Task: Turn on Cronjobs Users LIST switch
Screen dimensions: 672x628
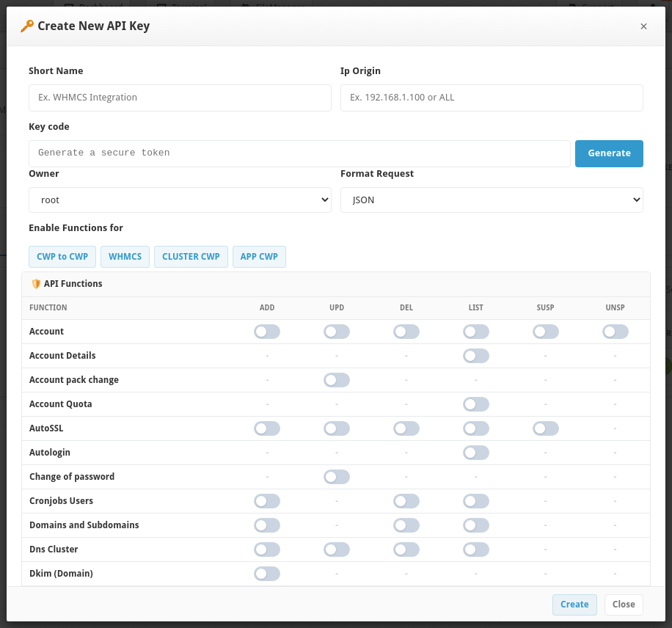Action: point(476,501)
